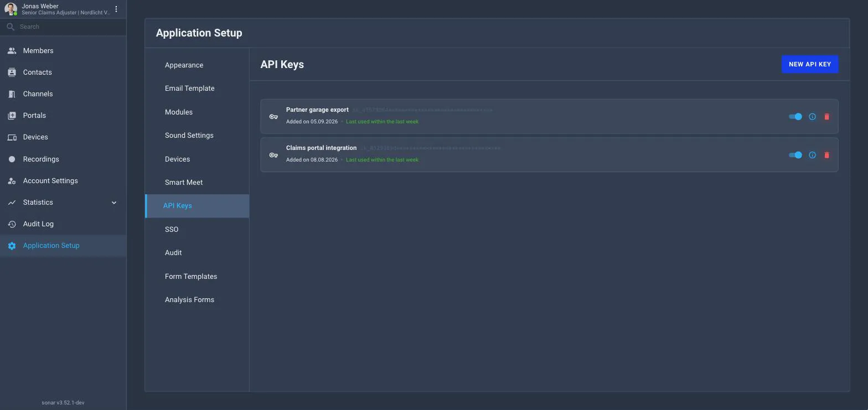Select the Audit tab in setup list
This screenshot has height=410, width=868.
point(197,253)
